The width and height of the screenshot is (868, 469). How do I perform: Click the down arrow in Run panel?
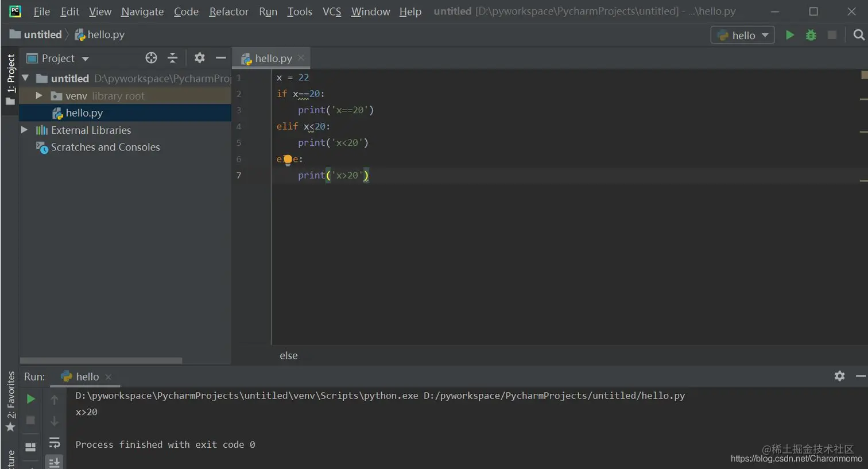pyautogui.click(x=55, y=421)
